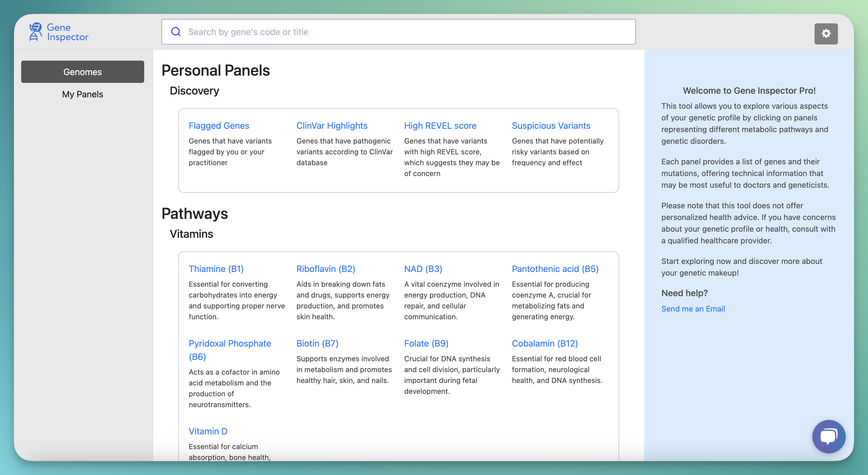The width and height of the screenshot is (868, 475).
Task: Focus the gene search input field
Action: pyautogui.click(x=398, y=32)
